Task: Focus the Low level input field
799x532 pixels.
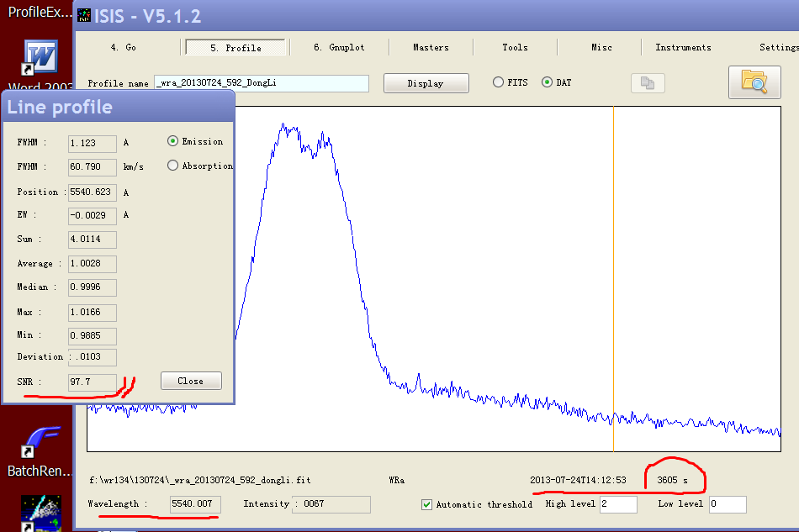Action: pyautogui.click(x=727, y=504)
